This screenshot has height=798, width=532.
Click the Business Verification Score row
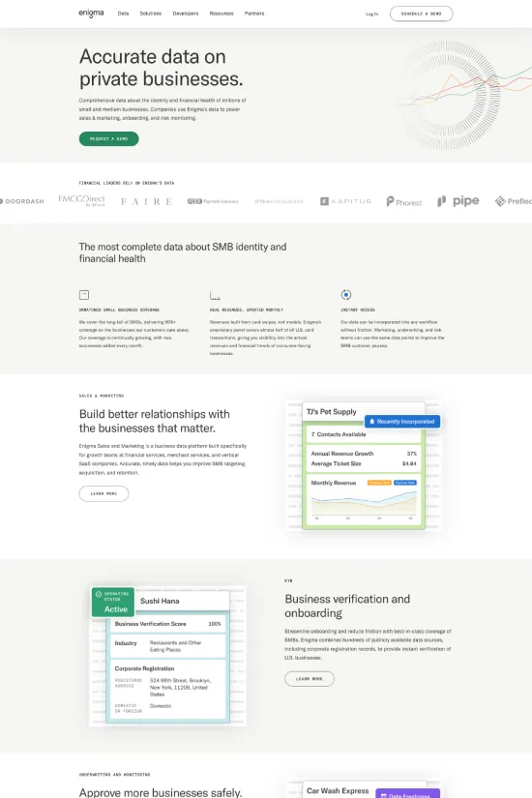coord(168,624)
